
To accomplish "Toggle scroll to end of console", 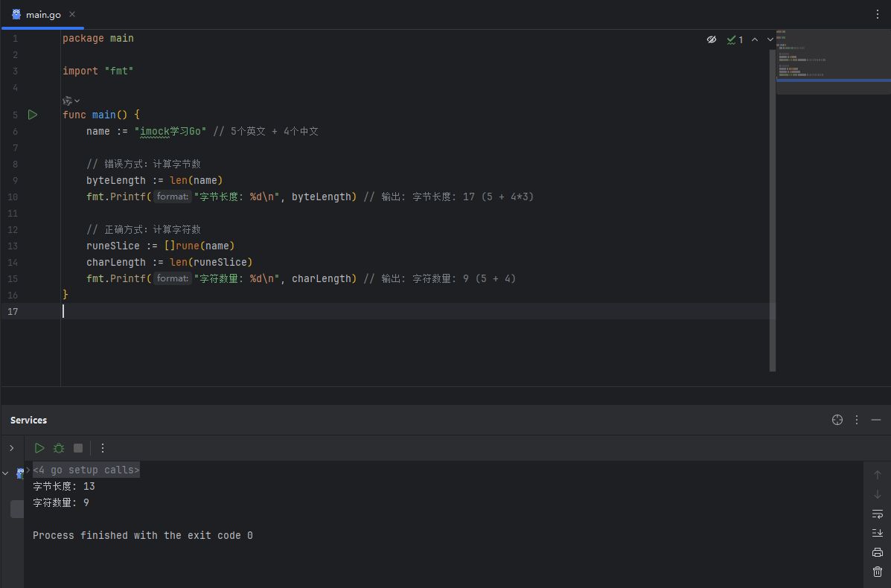I will pos(878,533).
